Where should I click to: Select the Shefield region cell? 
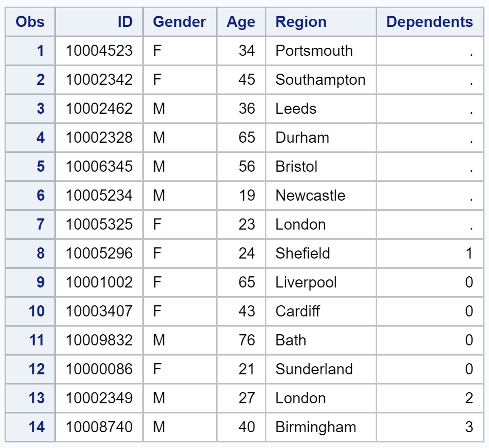(x=321, y=253)
